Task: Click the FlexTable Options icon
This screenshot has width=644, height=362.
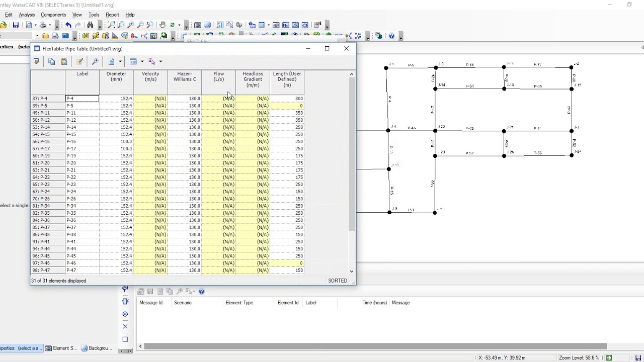Action: click(133, 61)
